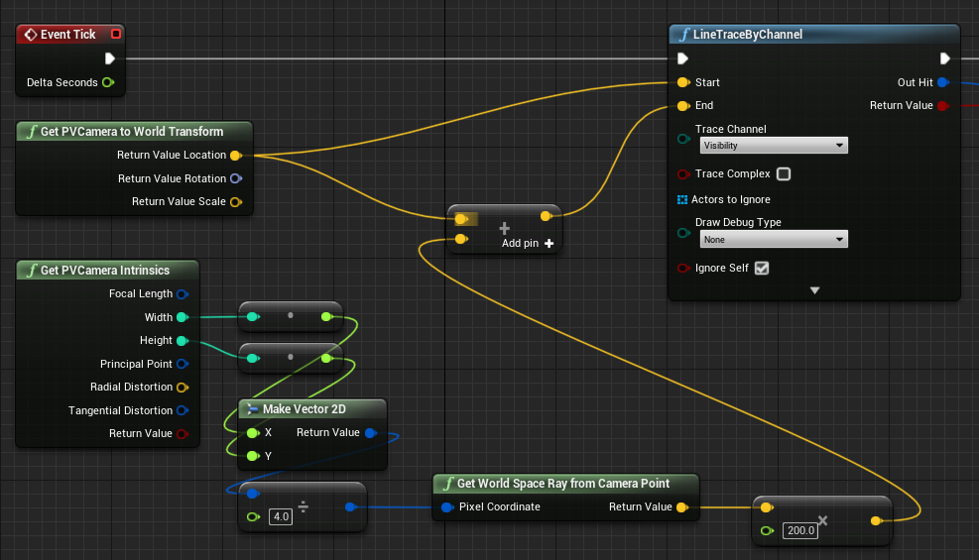Image resolution: width=979 pixels, height=560 pixels.
Task: Toggle the Trace Complex checkbox
Action: [784, 174]
